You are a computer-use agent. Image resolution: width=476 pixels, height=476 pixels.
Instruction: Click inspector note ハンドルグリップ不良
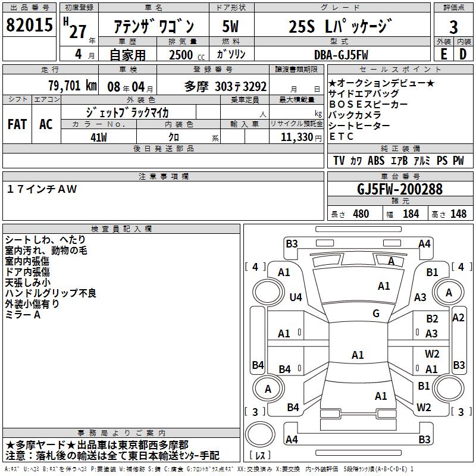51,293
